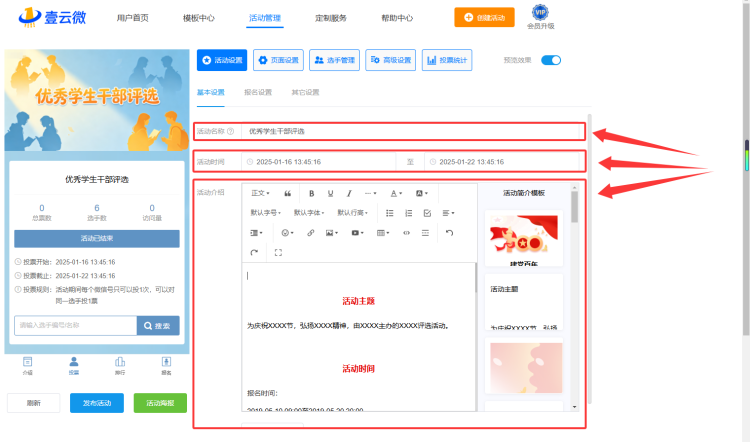750x442 pixels.
Task: Expand the 默认字体 font family dropdown
Action: [309, 213]
